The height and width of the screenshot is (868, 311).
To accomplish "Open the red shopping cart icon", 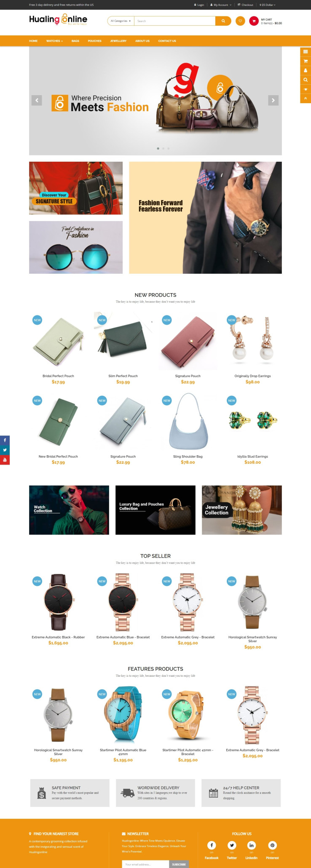I will tap(254, 21).
